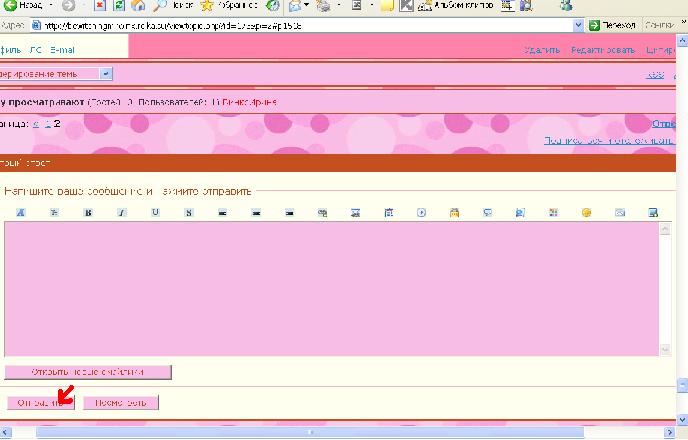Open the address bar dropdown arrow

coord(578,25)
